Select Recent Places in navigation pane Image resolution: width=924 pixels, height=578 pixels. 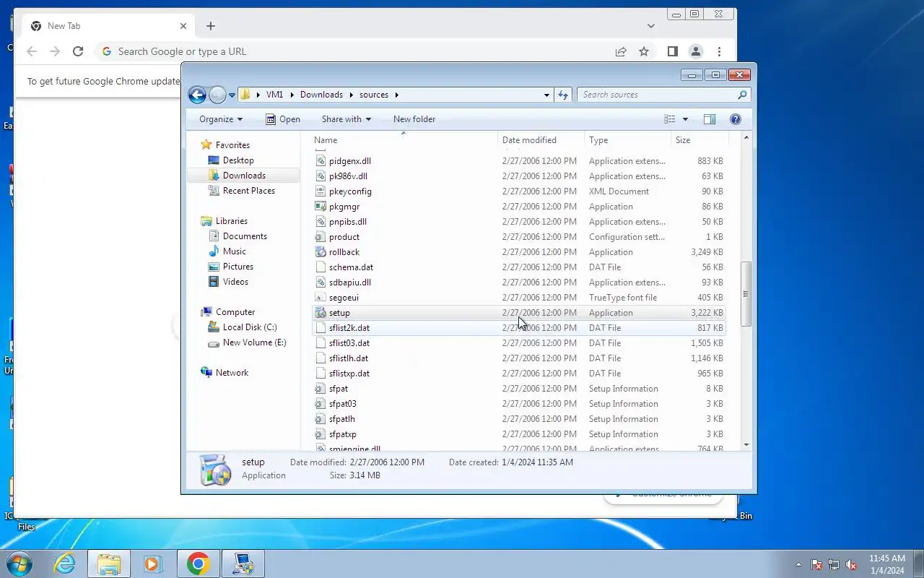click(x=249, y=191)
